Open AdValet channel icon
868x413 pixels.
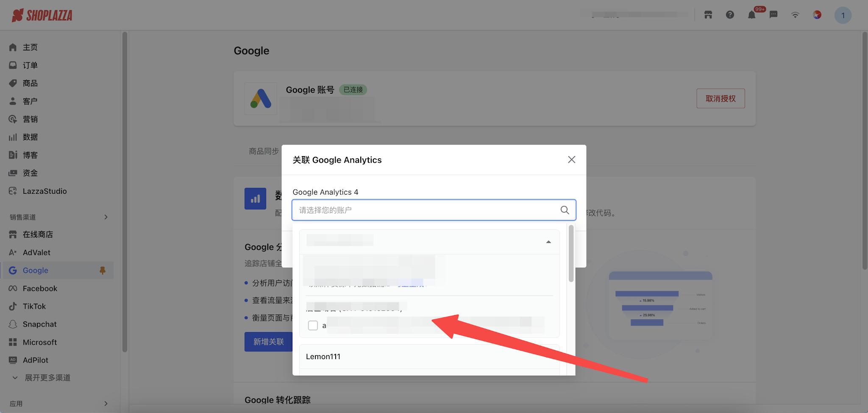pos(13,252)
